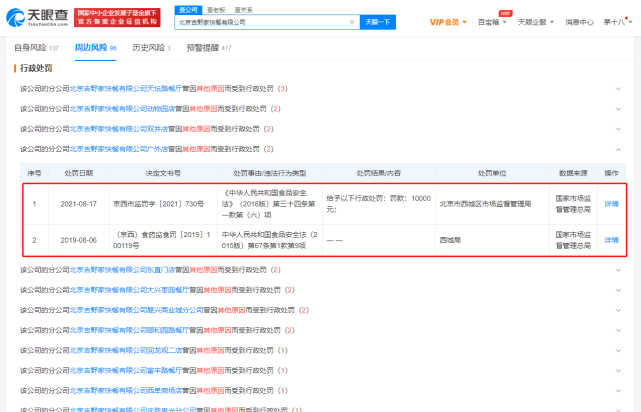Click the 罚款: 10000元 penalty result cell
The width and height of the screenshot is (641, 412).
379,204
